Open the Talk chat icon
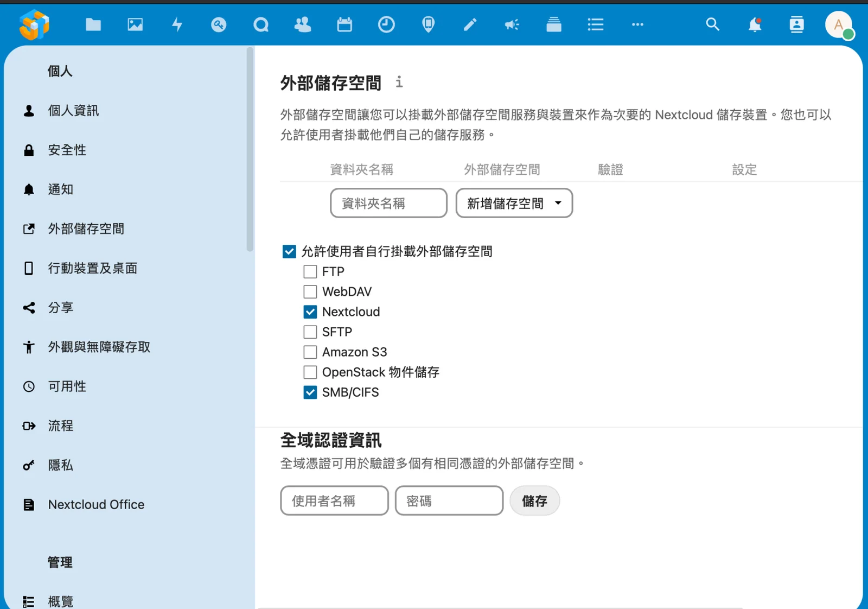The height and width of the screenshot is (609, 868). pos(261,24)
